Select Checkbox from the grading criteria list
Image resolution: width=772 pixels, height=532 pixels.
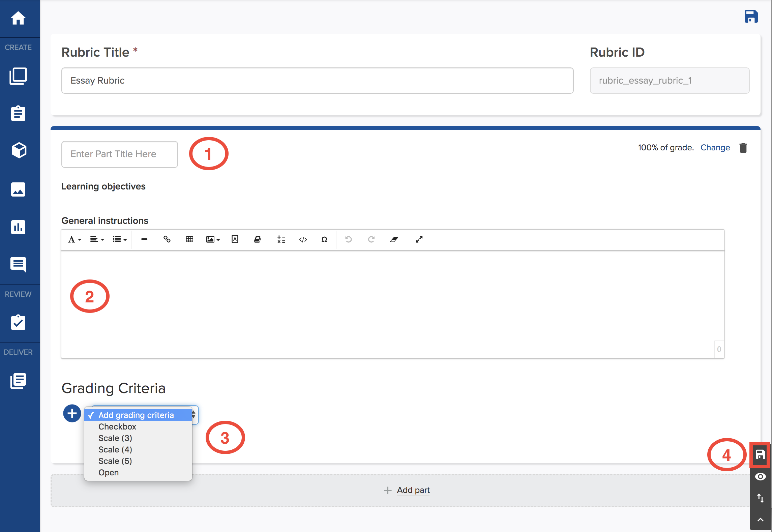coord(117,426)
